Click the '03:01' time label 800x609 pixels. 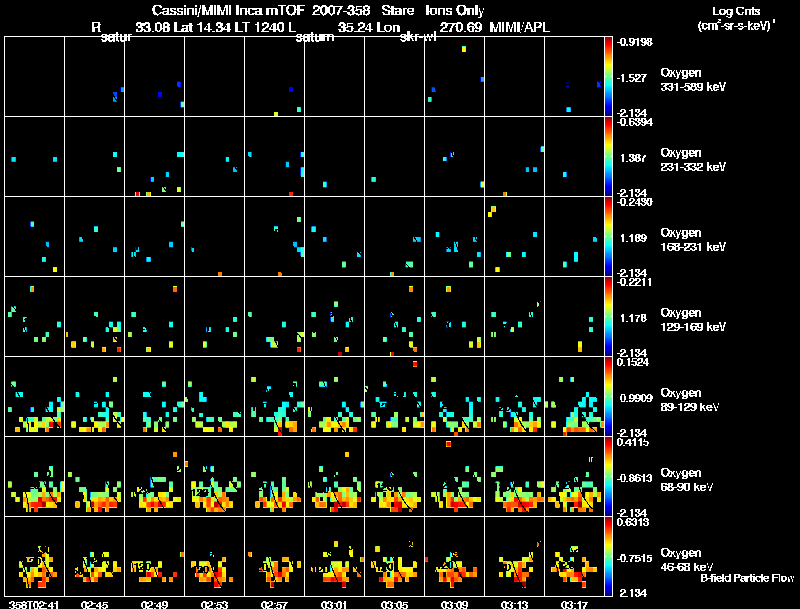[x=334, y=605]
